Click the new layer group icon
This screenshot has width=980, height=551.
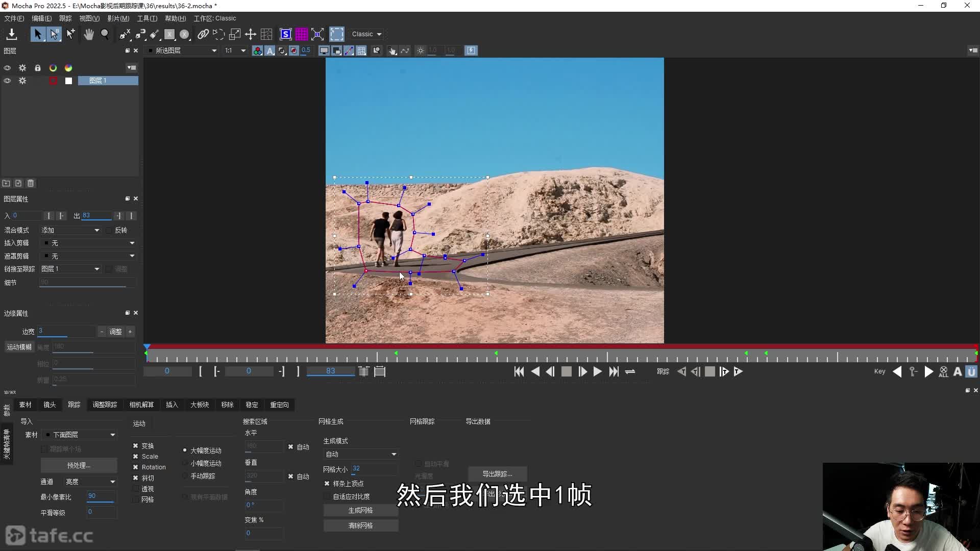pos(6,183)
